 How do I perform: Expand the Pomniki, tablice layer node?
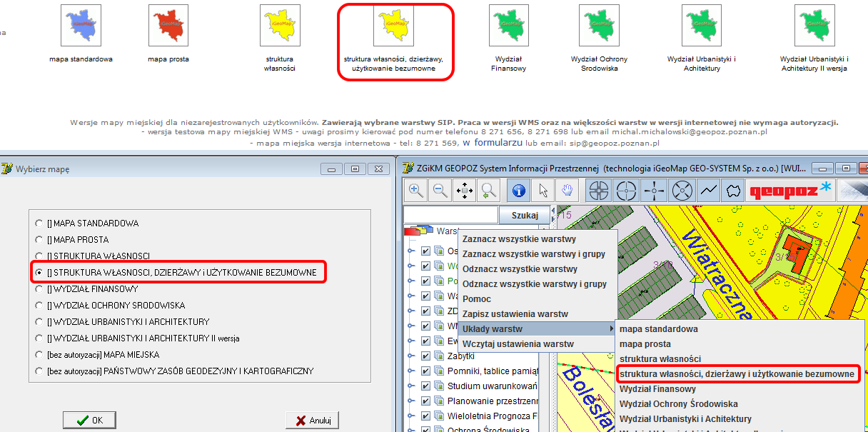coord(411,371)
